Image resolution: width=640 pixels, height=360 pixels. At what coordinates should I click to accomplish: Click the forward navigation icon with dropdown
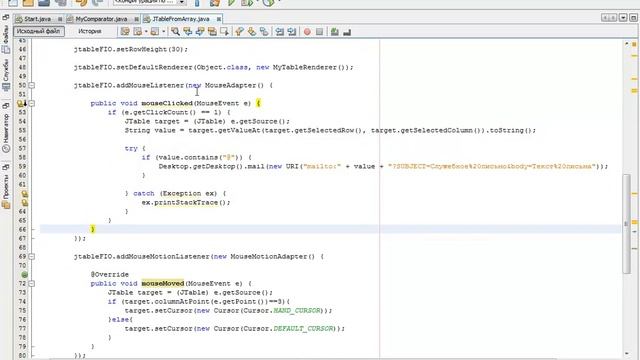point(155,31)
